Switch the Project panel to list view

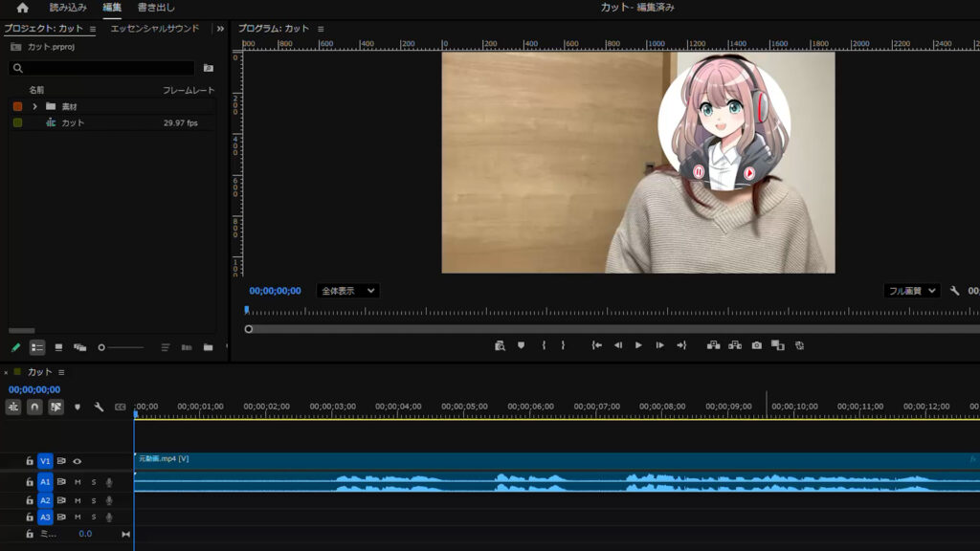[x=37, y=345]
